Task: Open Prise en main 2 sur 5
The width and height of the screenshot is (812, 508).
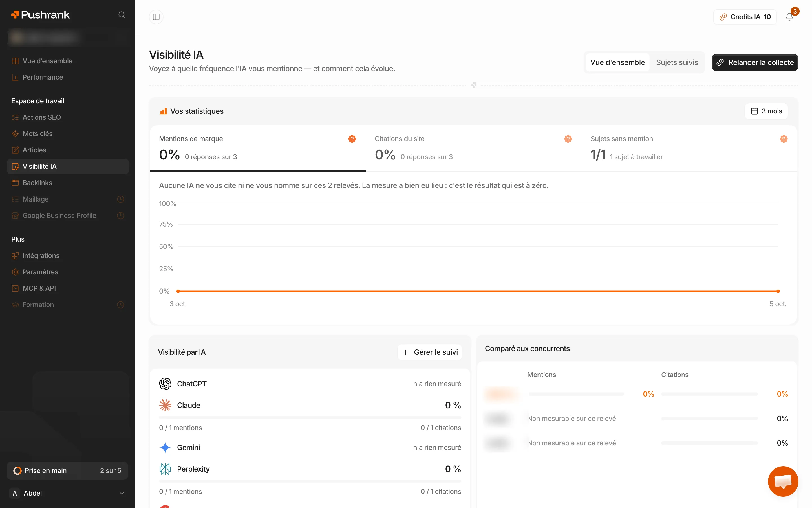Action: coord(67,471)
